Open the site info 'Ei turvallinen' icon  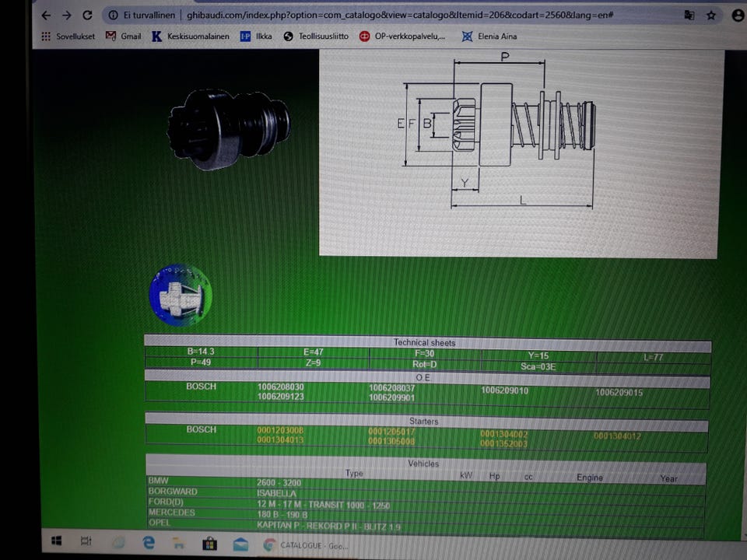tap(114, 16)
